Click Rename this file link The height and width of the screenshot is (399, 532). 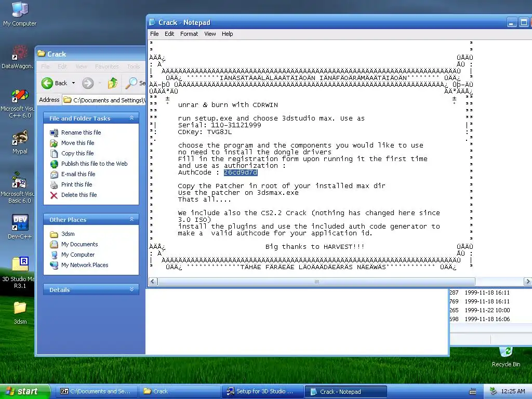pyautogui.click(x=81, y=132)
